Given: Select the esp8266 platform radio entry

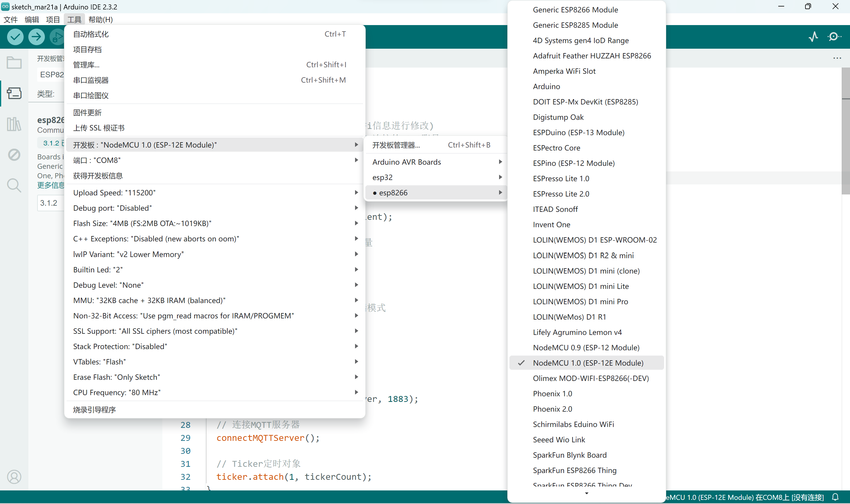Looking at the screenshot, I should pos(393,193).
